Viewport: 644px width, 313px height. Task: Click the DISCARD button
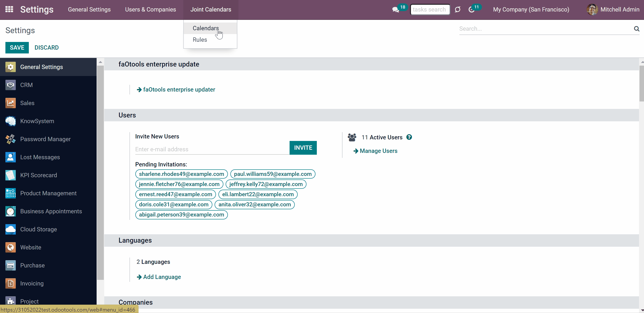click(47, 48)
